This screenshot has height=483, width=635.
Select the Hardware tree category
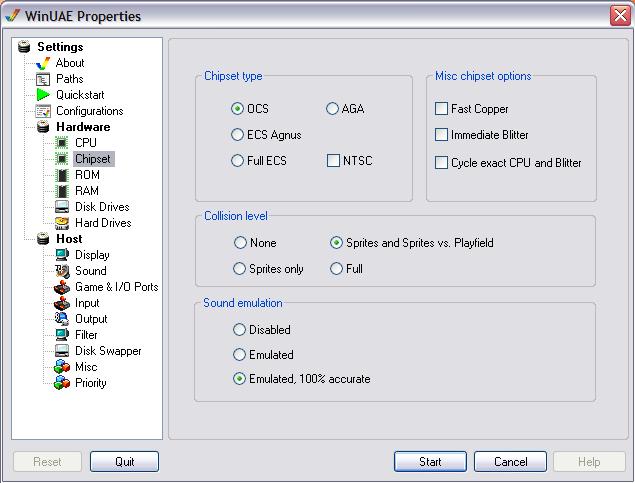click(83, 127)
